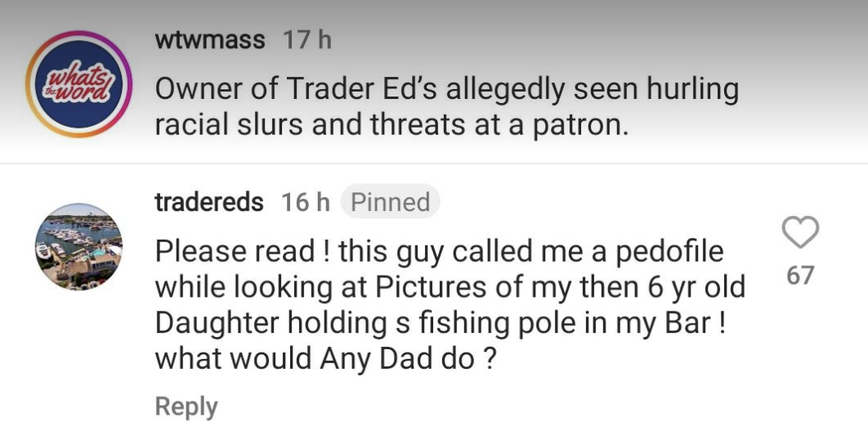View the 67 likes on the comment
This screenshot has width=868, height=440.
(800, 276)
